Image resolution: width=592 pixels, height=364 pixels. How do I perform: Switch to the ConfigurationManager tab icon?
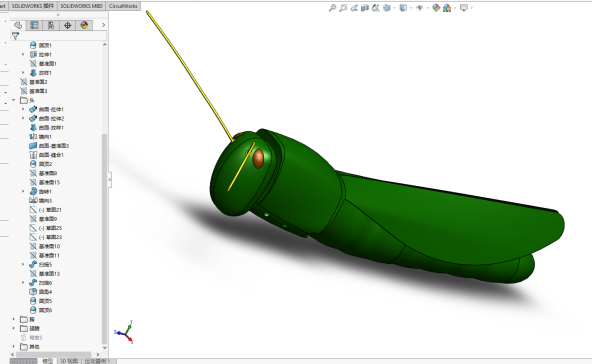click(51, 25)
